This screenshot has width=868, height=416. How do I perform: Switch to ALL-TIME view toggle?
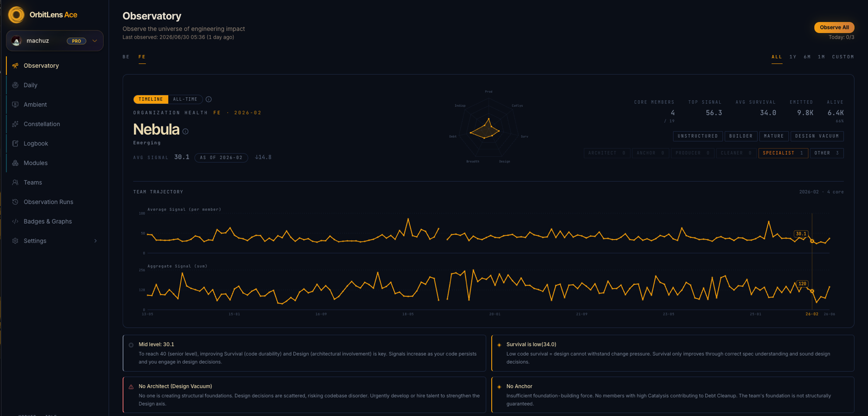click(x=185, y=99)
